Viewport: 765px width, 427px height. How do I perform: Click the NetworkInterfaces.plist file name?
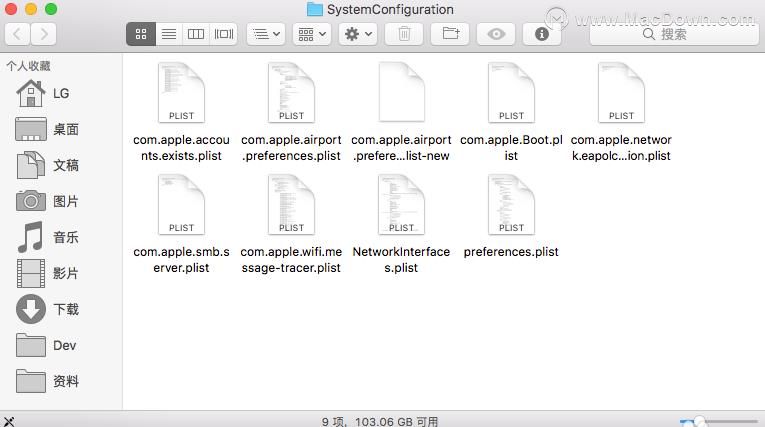point(401,260)
